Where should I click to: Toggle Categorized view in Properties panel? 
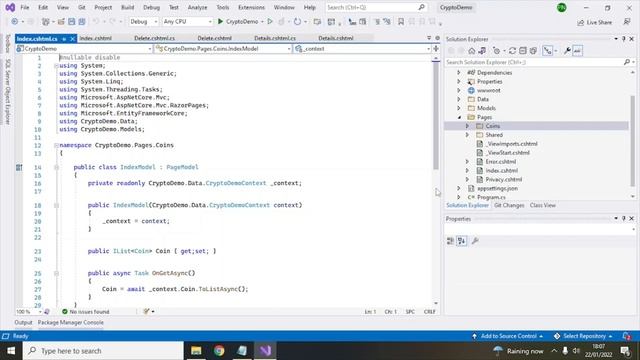(450, 241)
